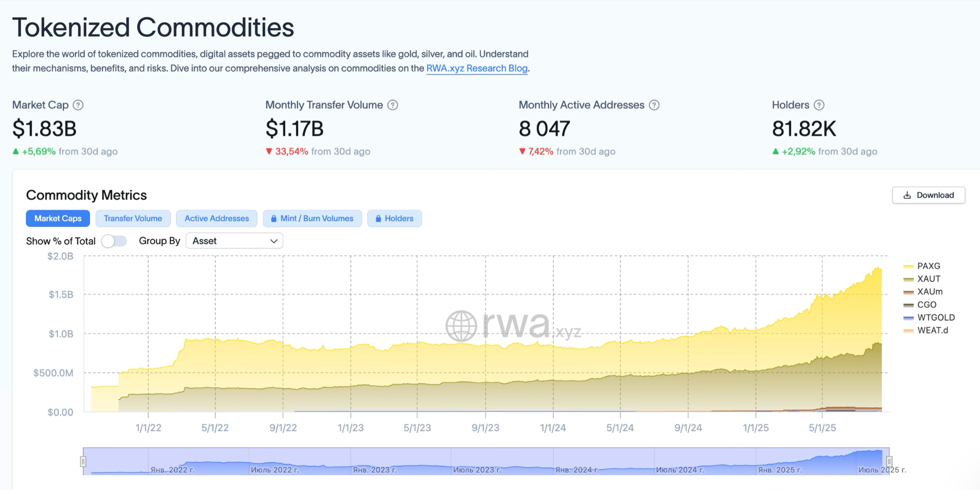Viewport: 980px width, 490px height.
Task: Click the Monthly Transfer Volume help icon
Action: (392, 105)
